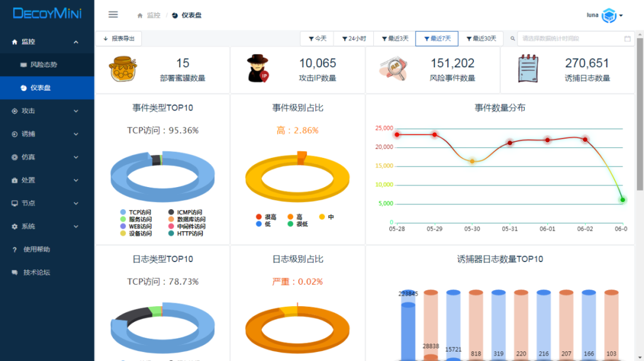Click the dashboard gauge icon in breadcrumb

(175, 15)
